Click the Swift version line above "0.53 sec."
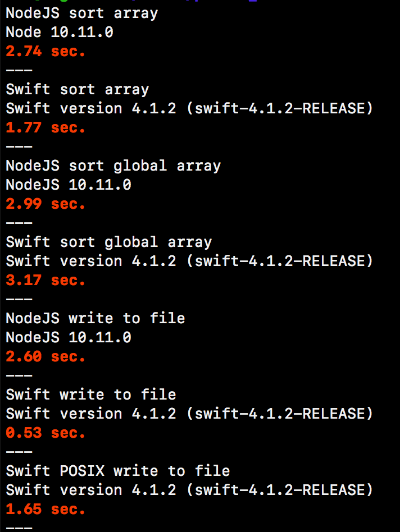The image size is (400, 532). [x=189, y=414]
